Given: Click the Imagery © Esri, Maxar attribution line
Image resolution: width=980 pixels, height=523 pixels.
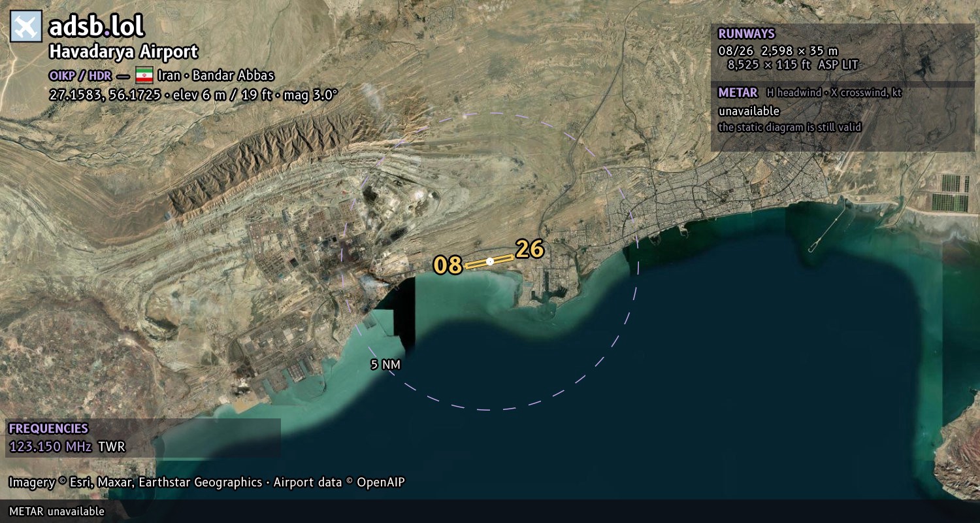Looking at the screenshot, I should point(207,482).
